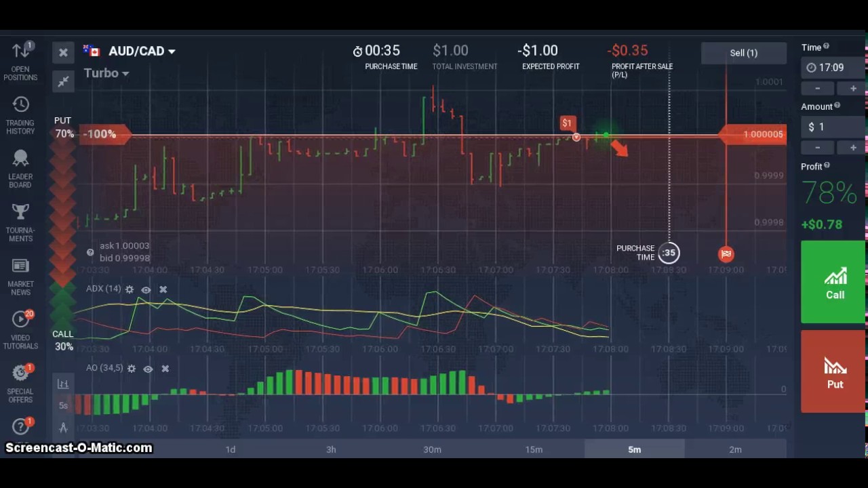868x488 pixels.
Task: Click the -$1.00 expected profit value
Action: tap(538, 51)
